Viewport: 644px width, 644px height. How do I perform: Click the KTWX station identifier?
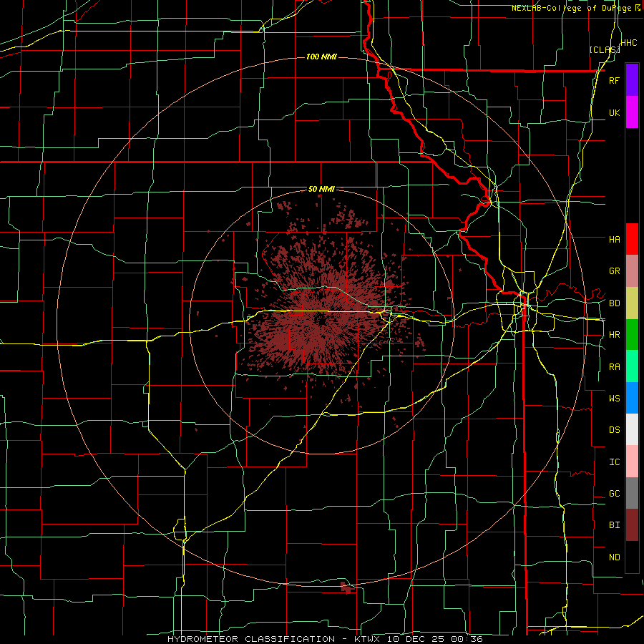(x=367, y=639)
